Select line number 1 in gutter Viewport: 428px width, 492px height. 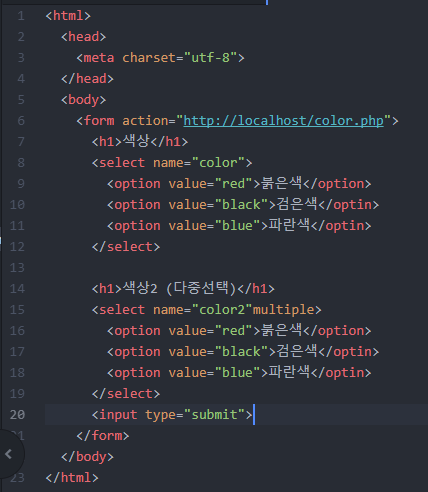click(21, 16)
